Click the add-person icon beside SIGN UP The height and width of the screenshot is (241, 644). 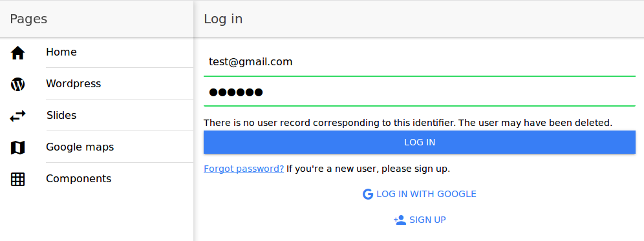click(x=400, y=220)
